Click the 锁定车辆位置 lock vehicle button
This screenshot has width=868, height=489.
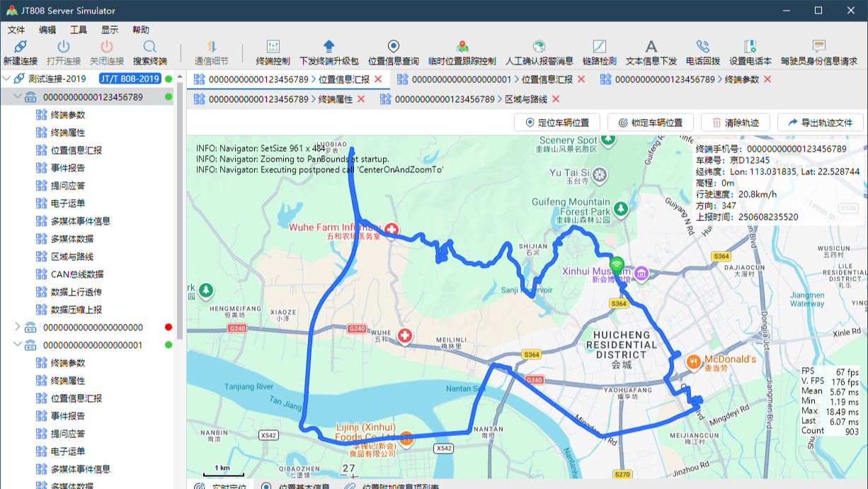click(x=650, y=123)
